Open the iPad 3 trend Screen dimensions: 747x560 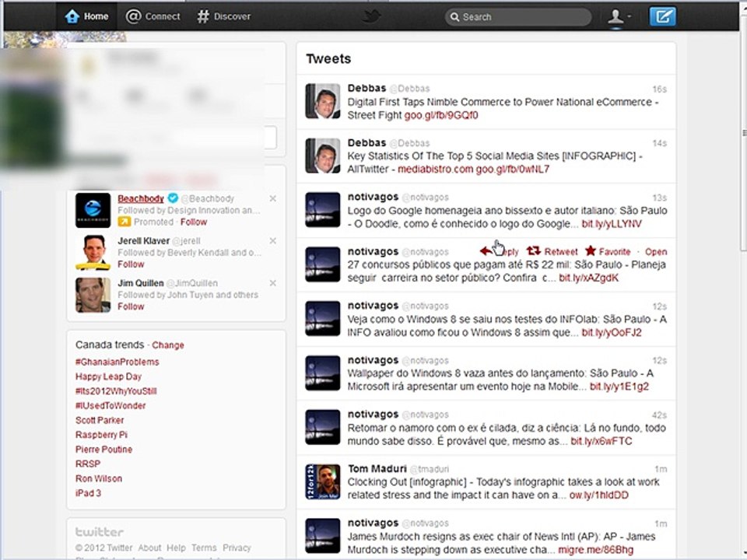[x=88, y=493]
